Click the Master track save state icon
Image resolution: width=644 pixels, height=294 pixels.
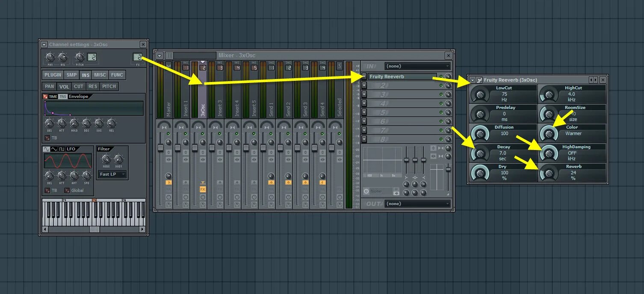click(168, 205)
